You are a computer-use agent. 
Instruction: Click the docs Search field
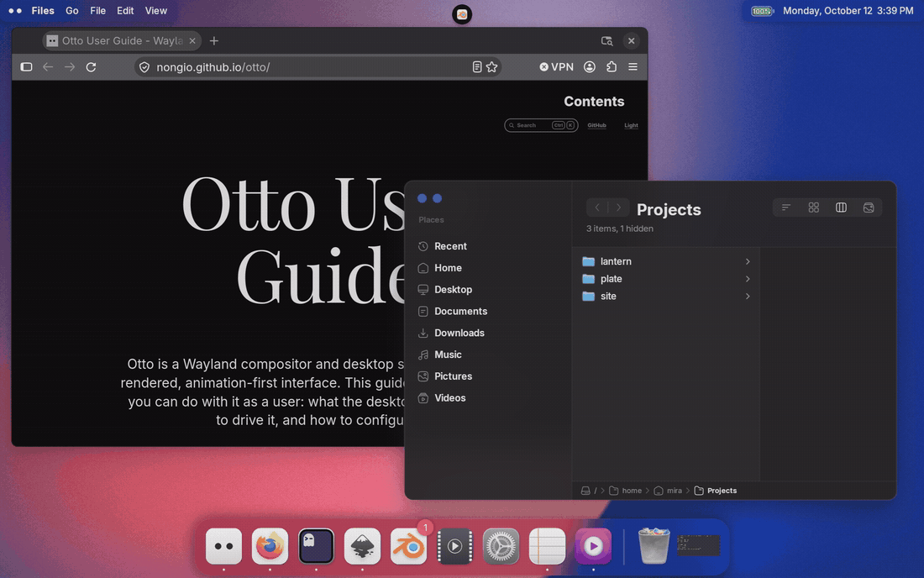[x=541, y=125]
